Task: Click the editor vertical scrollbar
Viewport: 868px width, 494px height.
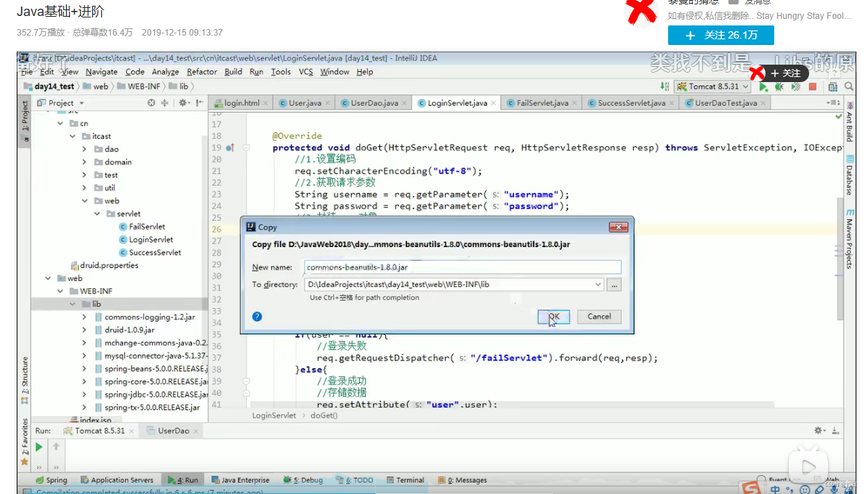Action: [840, 259]
